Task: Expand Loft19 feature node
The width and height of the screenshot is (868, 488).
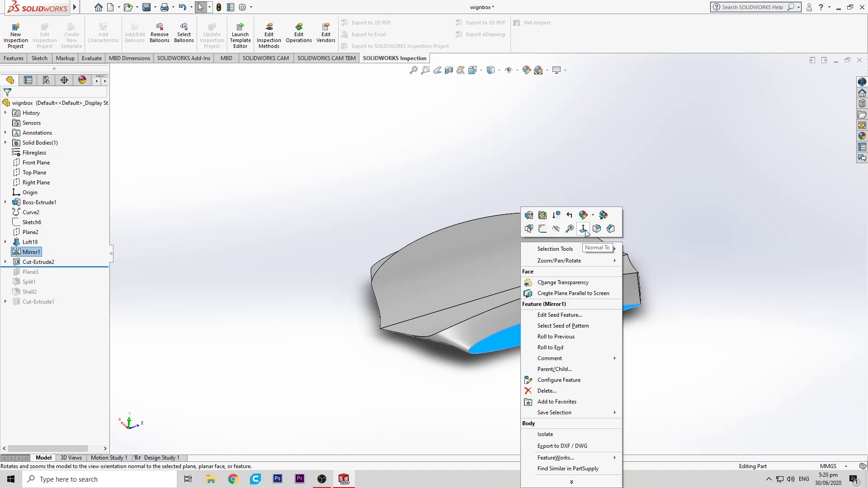Action: 5,242
